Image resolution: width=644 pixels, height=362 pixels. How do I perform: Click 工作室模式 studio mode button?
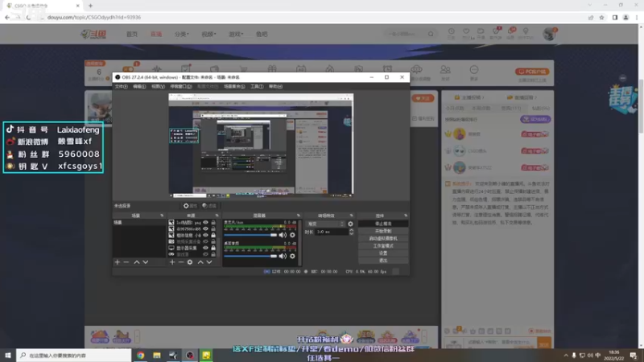(x=383, y=246)
